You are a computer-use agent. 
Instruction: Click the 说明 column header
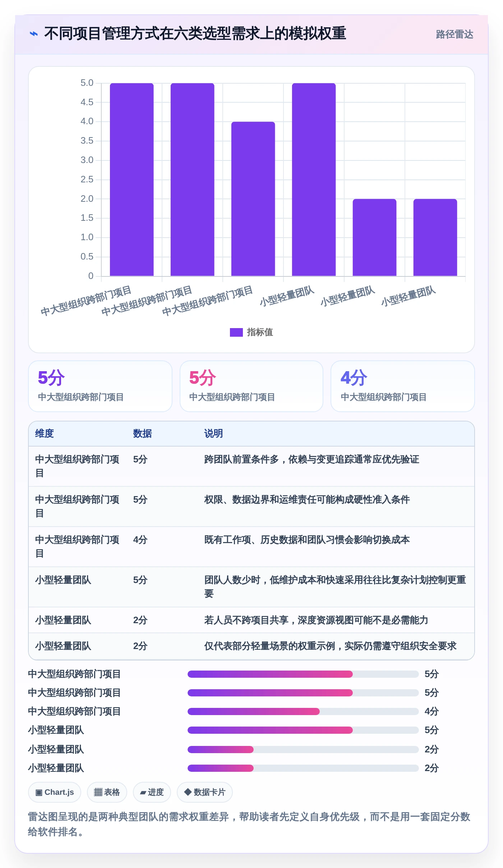(213, 434)
